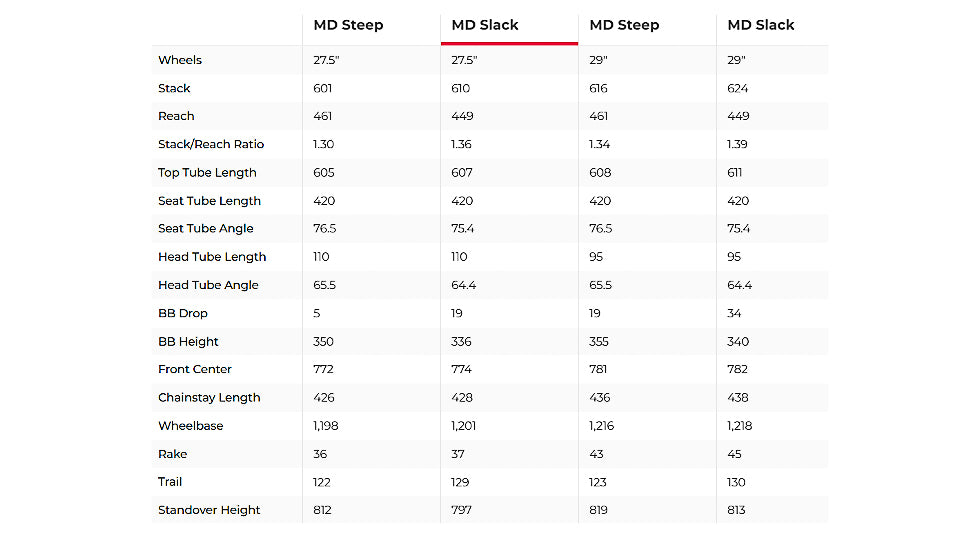The image size is (980, 551).
Task: Click the Chainstay Length row label
Action: (x=209, y=397)
